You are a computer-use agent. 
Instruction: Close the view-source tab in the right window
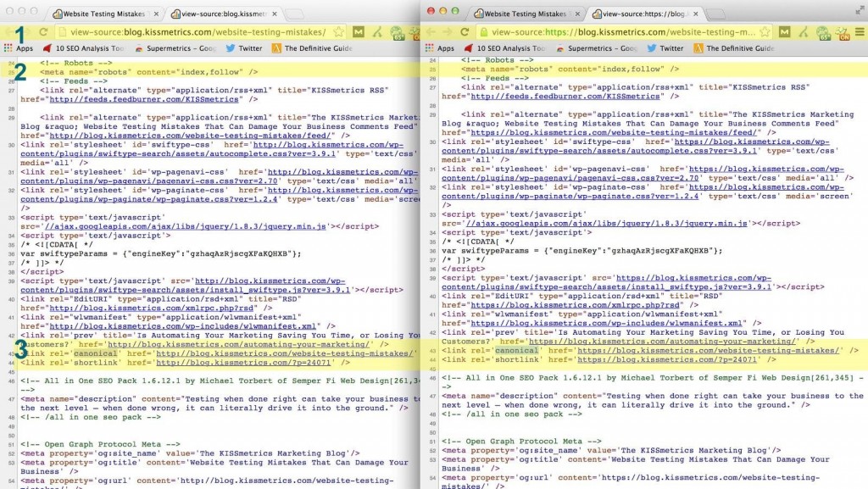[696, 14]
